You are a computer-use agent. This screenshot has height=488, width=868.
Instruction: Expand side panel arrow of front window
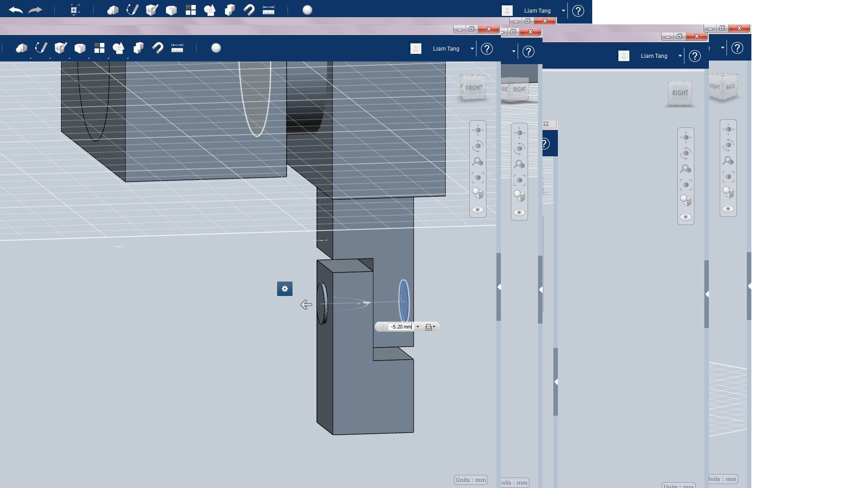point(499,287)
